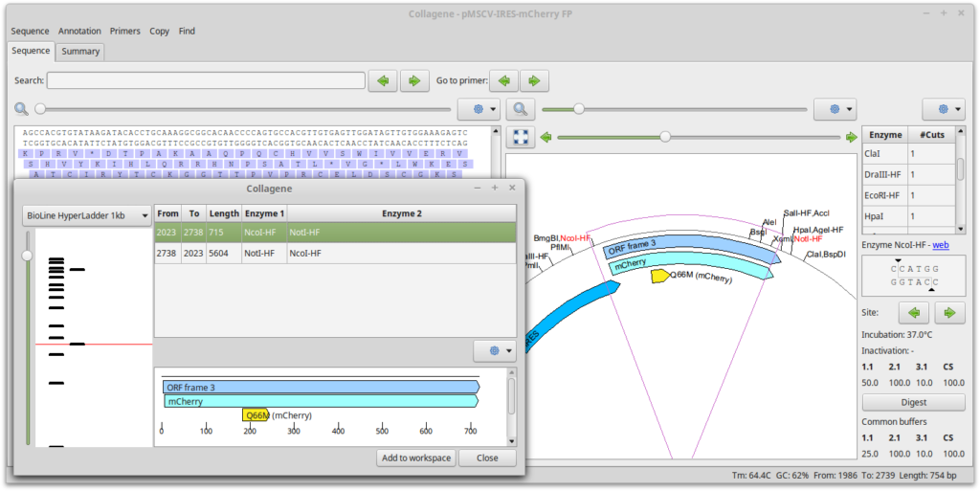The width and height of the screenshot is (980, 491).
Task: Click the enzyme list scrollbar
Action: (x=961, y=170)
